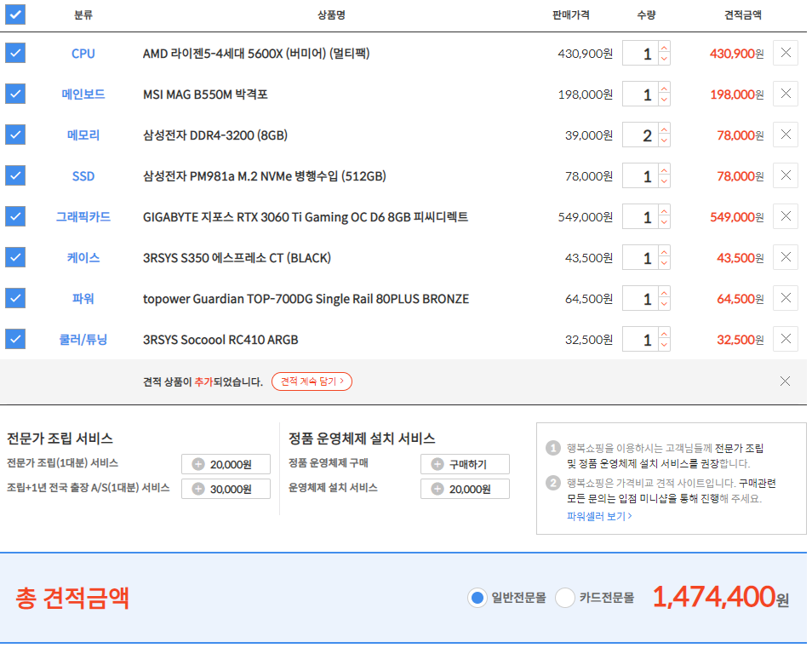The width and height of the screenshot is (812, 648).
Task: Open the CPU category link
Action: coord(83,54)
